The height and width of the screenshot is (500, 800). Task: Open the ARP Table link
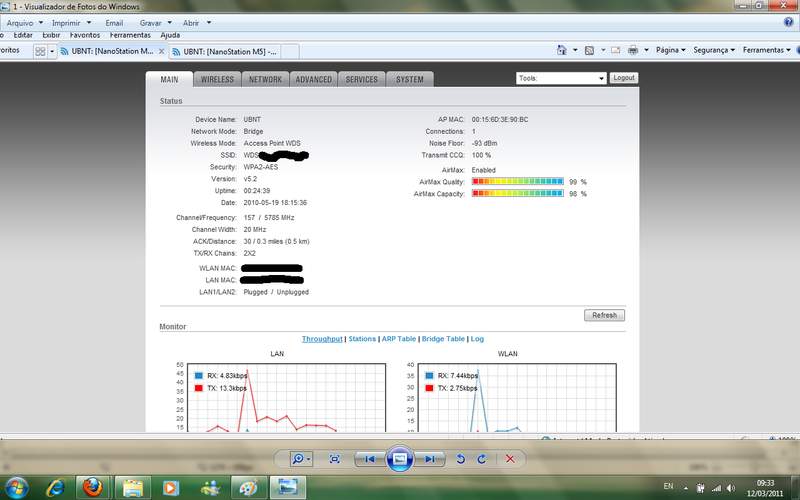[x=399, y=339]
